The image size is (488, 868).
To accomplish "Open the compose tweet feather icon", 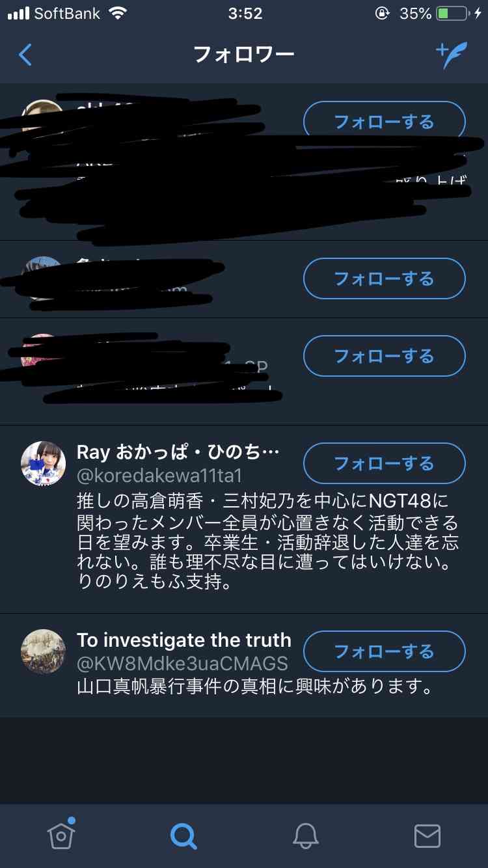I will click(x=451, y=55).
